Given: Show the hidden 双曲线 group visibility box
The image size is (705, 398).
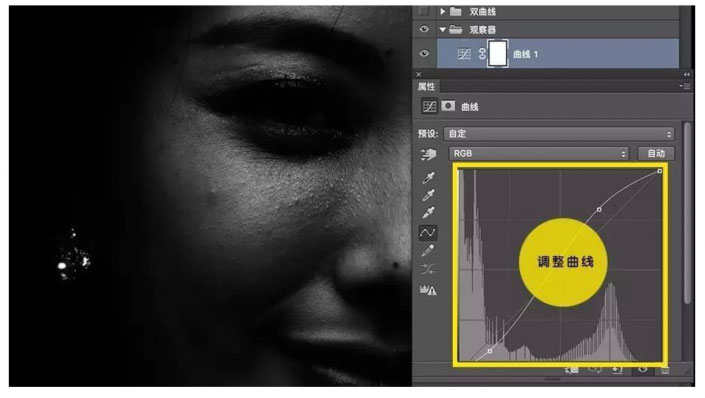Looking at the screenshot, I should [x=424, y=11].
